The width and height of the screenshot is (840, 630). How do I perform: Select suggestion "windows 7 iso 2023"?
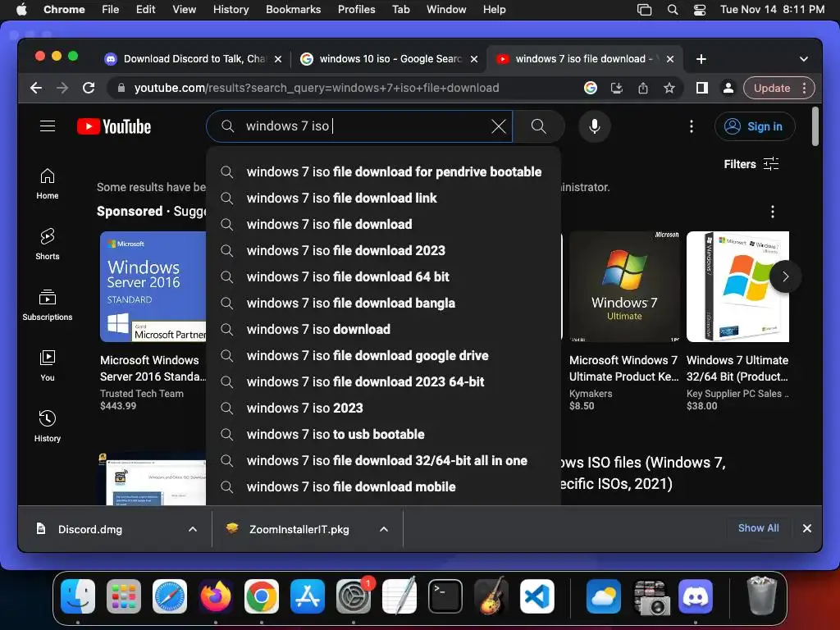383,409
